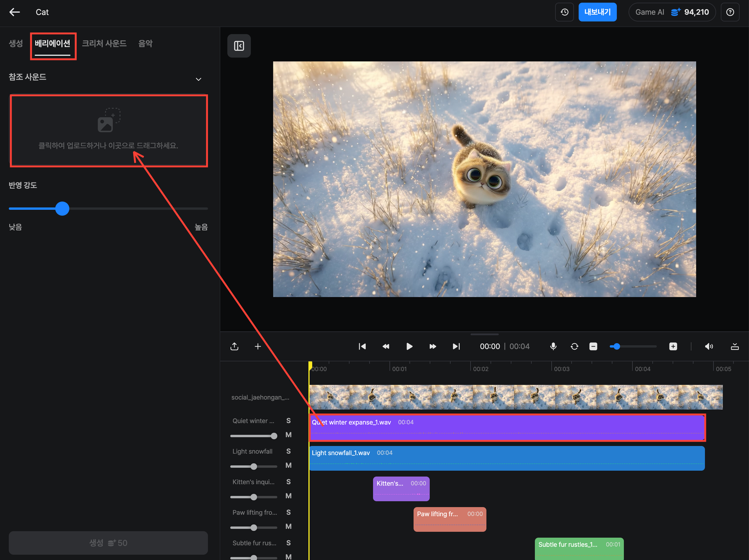The width and height of the screenshot is (749, 560).
Task: Click the microphone record icon
Action: coord(553,346)
